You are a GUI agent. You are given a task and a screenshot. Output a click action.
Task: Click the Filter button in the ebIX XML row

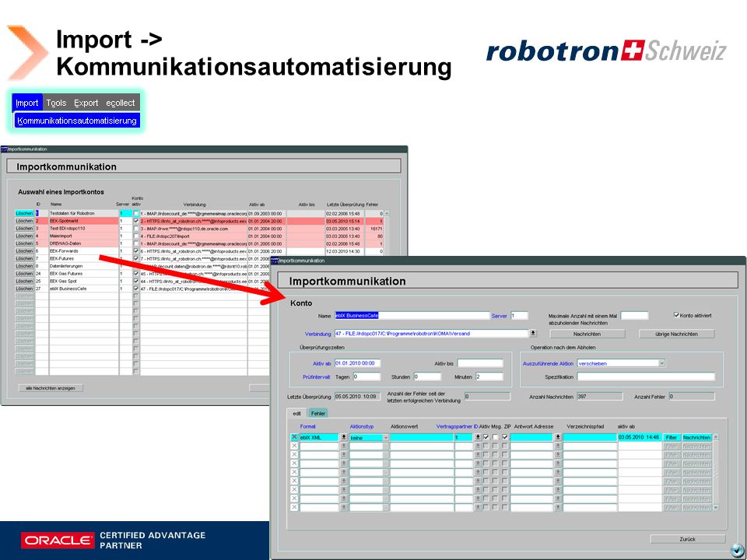672,437
